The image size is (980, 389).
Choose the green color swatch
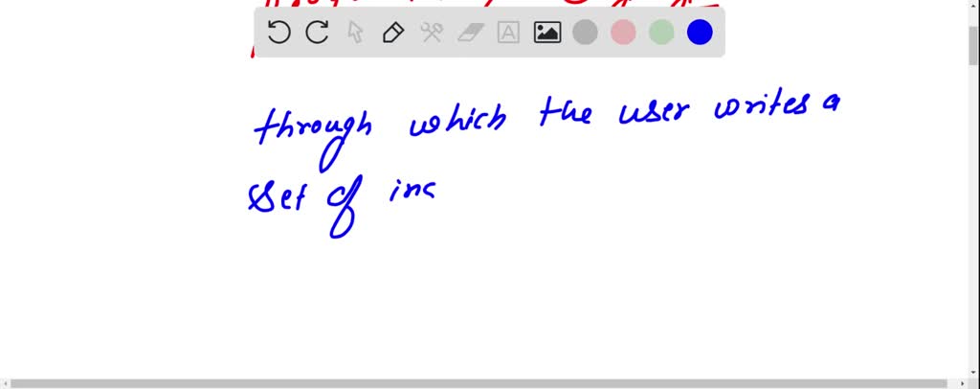(661, 32)
